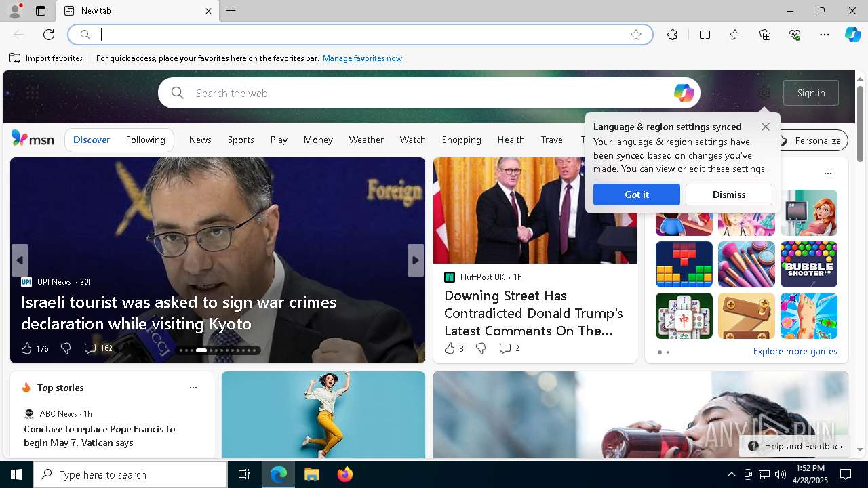Viewport: 868px width, 488px height.
Task: Open the Play section
Action: pos(279,140)
